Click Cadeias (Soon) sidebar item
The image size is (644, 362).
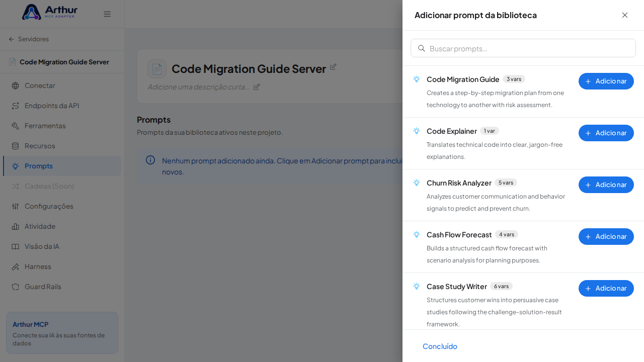(62, 186)
